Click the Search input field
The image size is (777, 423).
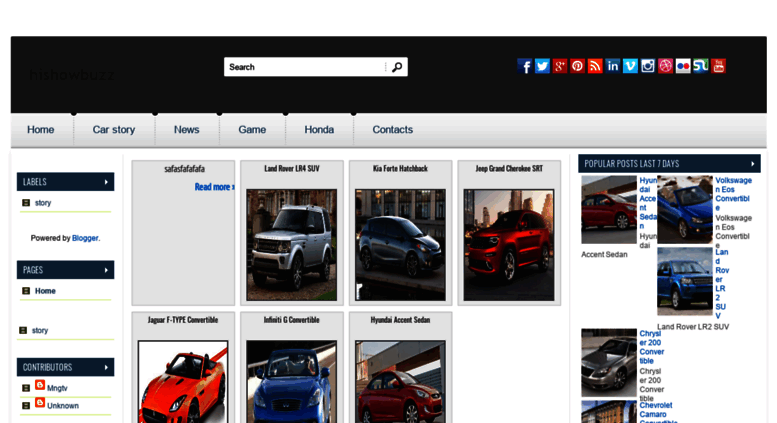point(305,67)
